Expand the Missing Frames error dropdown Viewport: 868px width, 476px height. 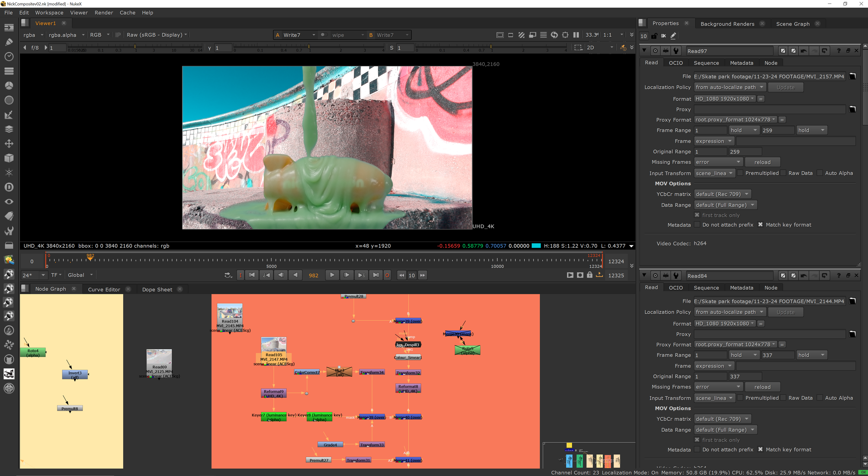(x=718, y=162)
